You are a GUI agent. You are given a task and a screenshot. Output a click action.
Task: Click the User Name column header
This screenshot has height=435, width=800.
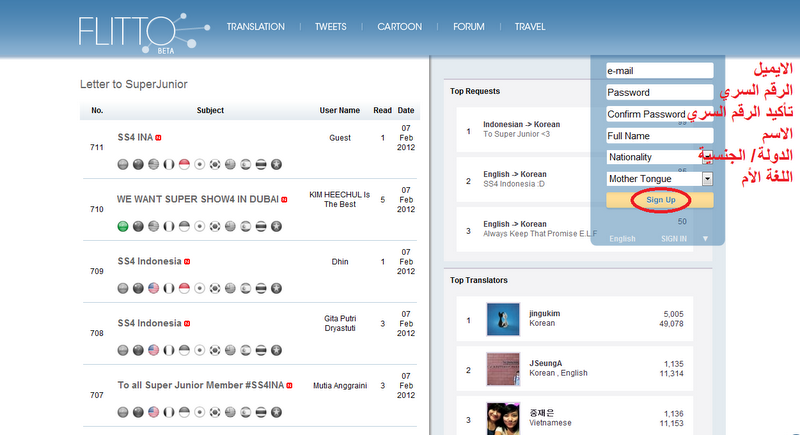pyautogui.click(x=340, y=110)
